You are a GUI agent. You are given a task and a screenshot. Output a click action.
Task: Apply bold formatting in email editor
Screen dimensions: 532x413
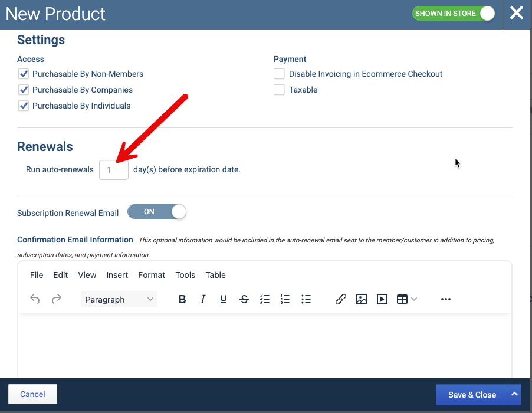click(x=182, y=299)
